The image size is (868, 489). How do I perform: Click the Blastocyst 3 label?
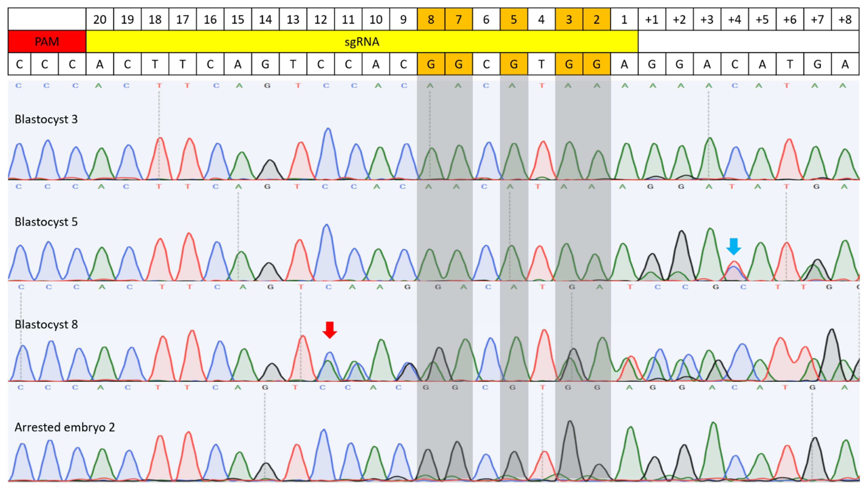point(46,119)
